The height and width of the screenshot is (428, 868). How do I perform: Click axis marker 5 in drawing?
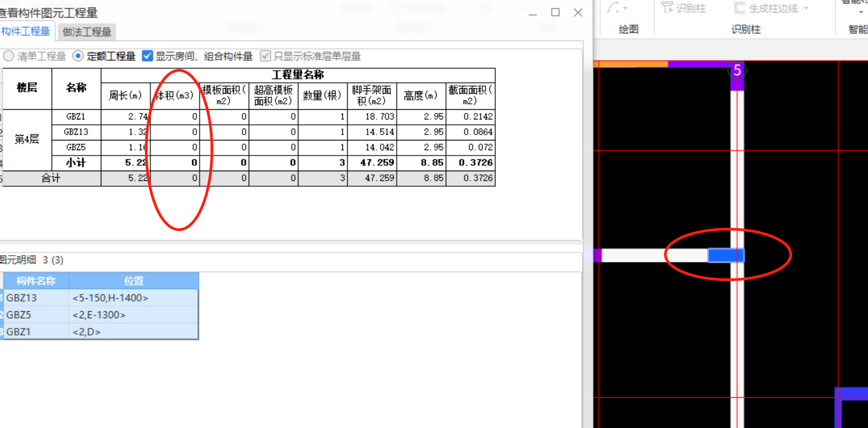click(737, 70)
